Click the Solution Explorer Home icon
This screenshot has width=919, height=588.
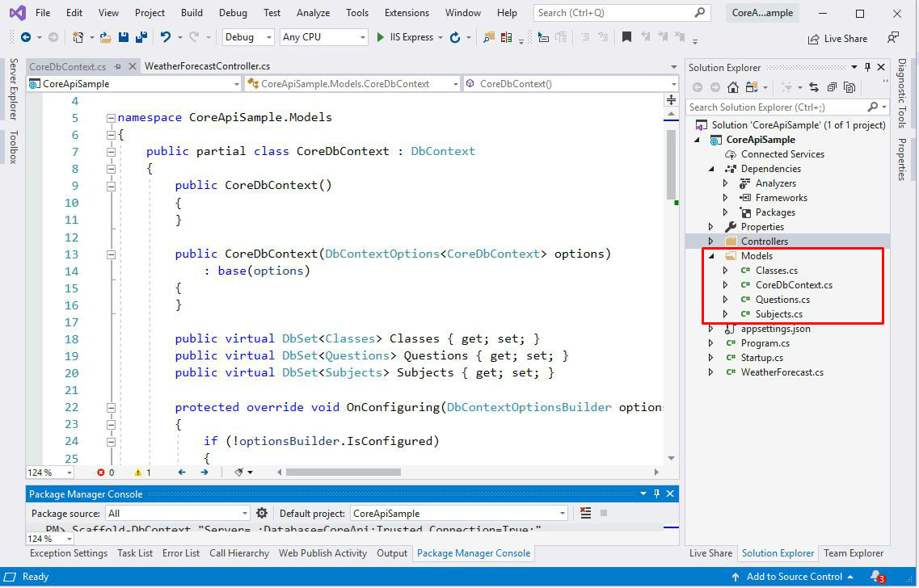[732, 87]
